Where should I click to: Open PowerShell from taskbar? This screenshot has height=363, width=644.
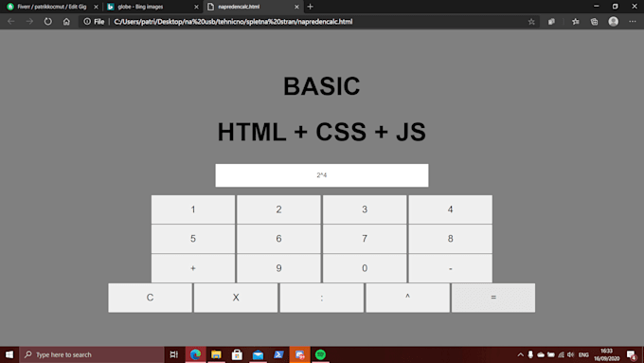[x=278, y=354]
